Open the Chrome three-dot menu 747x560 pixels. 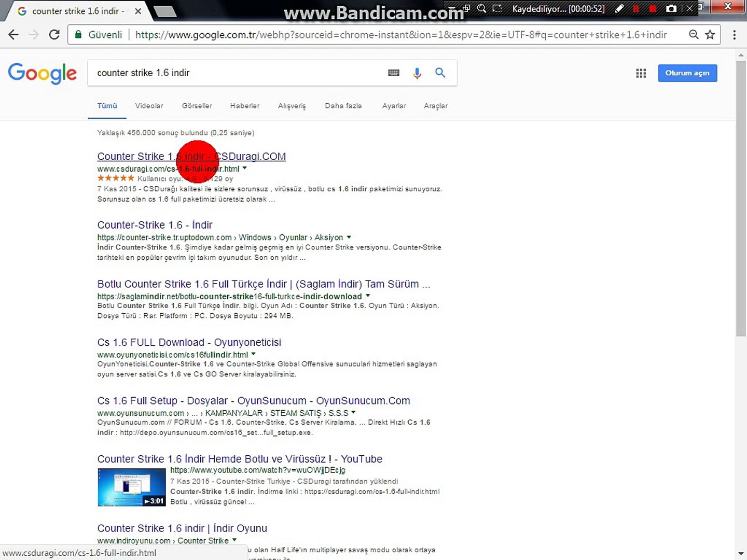click(734, 35)
